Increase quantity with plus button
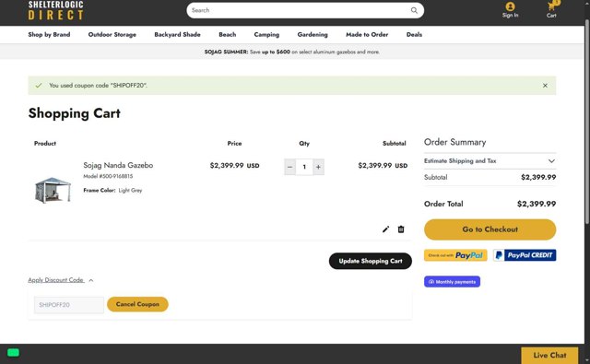 pyautogui.click(x=318, y=167)
